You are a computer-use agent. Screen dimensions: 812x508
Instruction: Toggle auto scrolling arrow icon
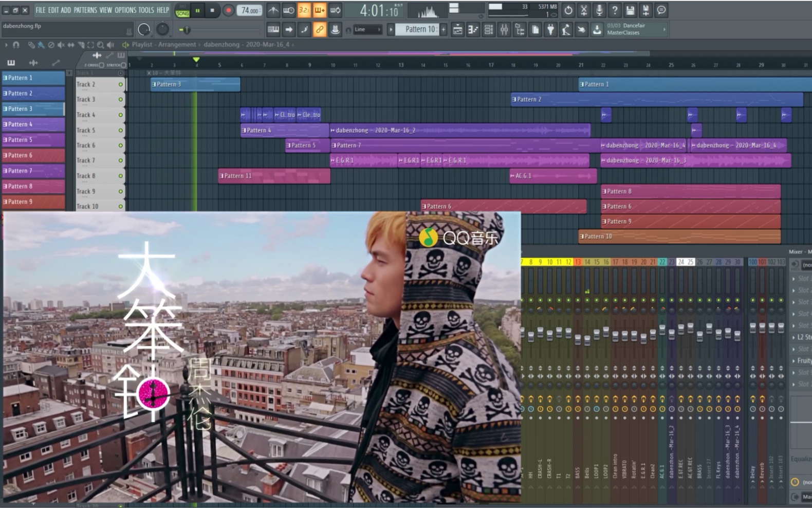[289, 29]
